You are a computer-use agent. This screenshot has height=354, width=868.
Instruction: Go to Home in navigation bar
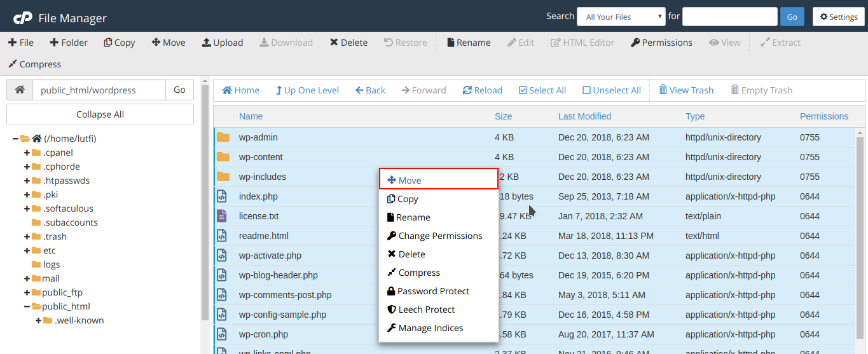click(240, 90)
